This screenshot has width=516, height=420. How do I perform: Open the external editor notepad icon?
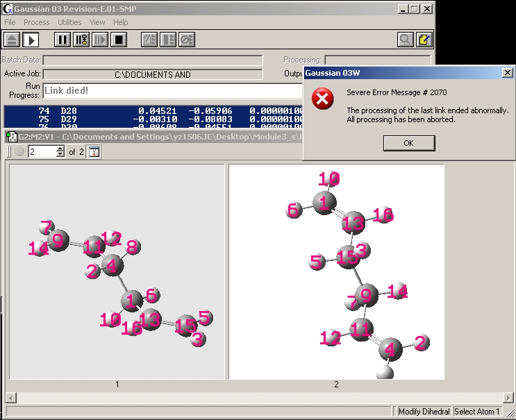(x=424, y=40)
